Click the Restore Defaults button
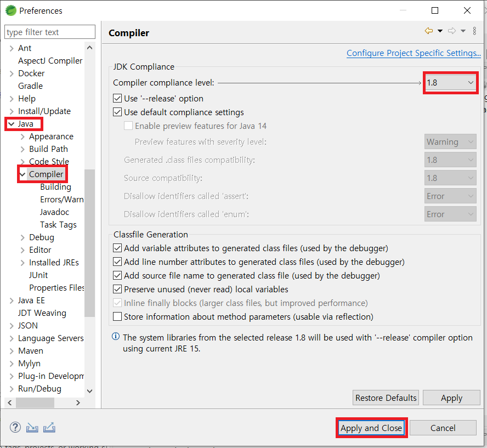This screenshot has width=487, height=448. 386,398
